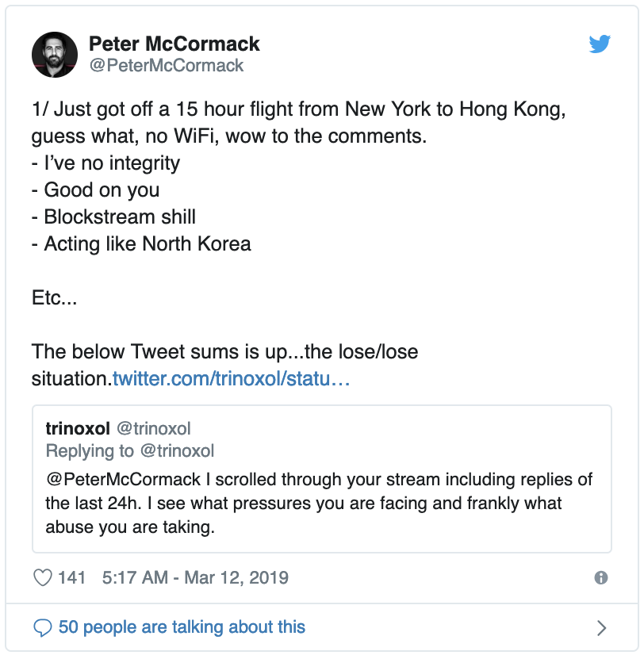
Task: Click the @PeterMcCormack handle under the name
Action: point(166,66)
